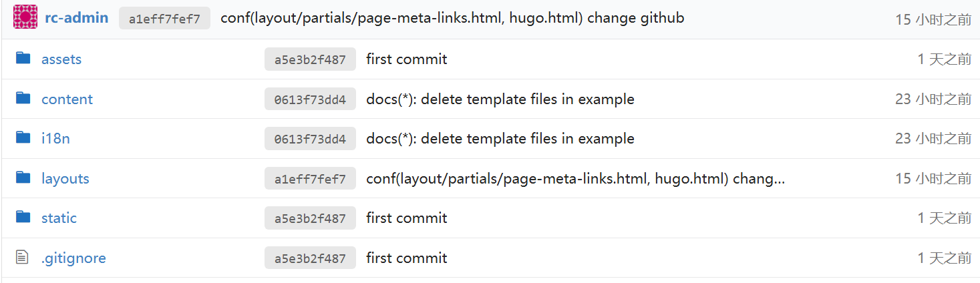Open the header commit message about github
Screen dimensions: 980x283
pos(452,18)
